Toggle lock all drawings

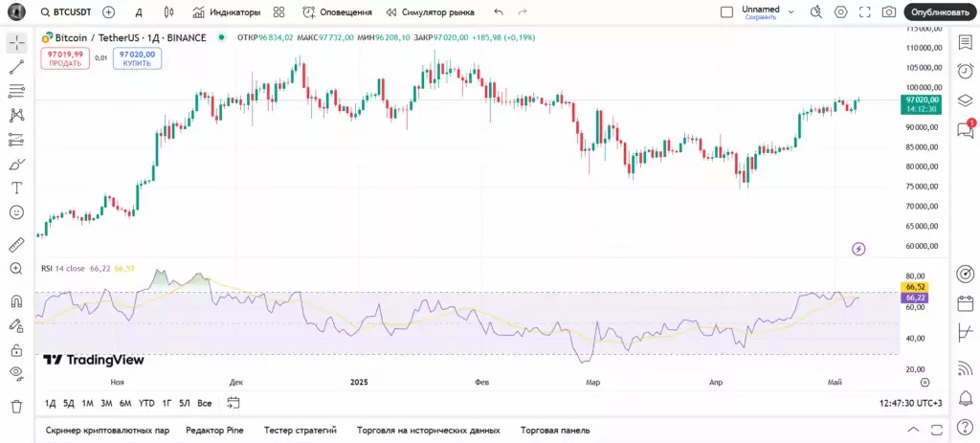[x=17, y=350]
